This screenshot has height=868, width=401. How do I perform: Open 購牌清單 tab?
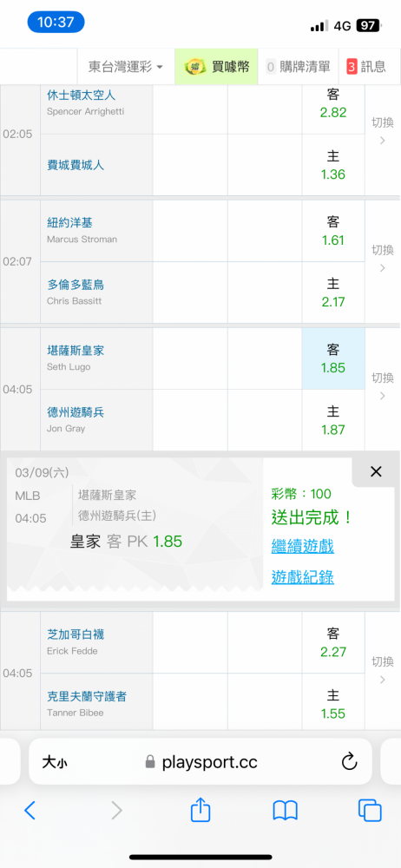298,67
